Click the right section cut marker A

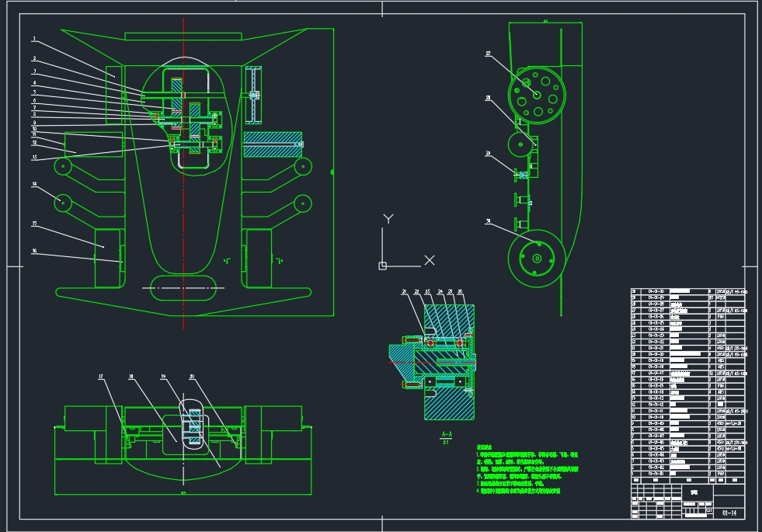(280, 261)
